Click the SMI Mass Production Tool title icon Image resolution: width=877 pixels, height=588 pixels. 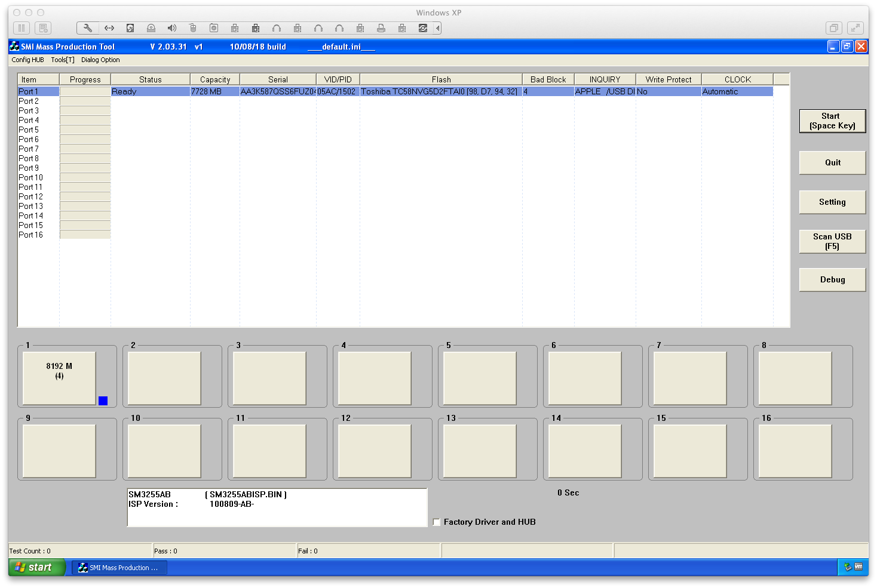pos(14,46)
